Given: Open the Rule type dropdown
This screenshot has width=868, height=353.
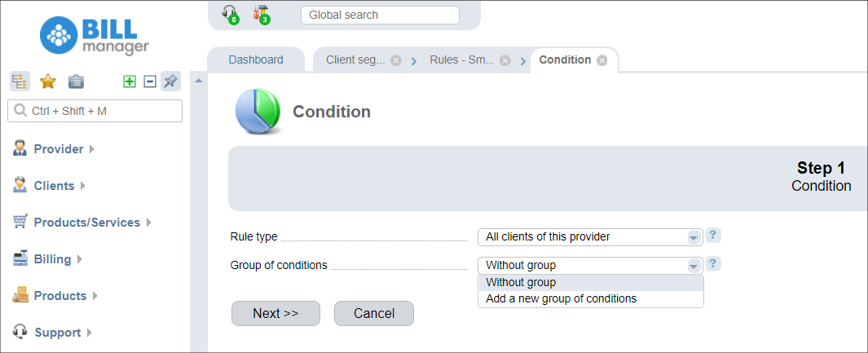Looking at the screenshot, I should pos(590,237).
